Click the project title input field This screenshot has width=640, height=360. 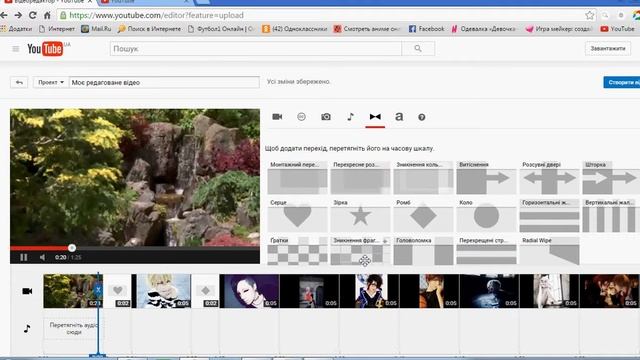[x=164, y=82]
